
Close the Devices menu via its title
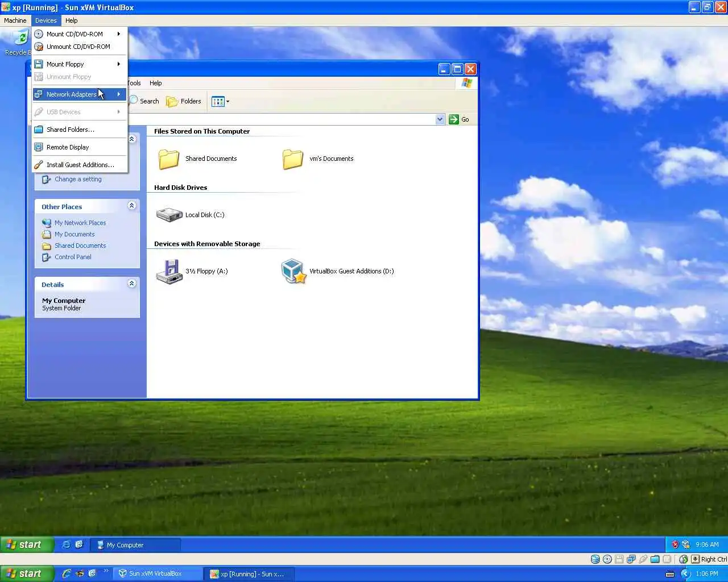click(46, 20)
